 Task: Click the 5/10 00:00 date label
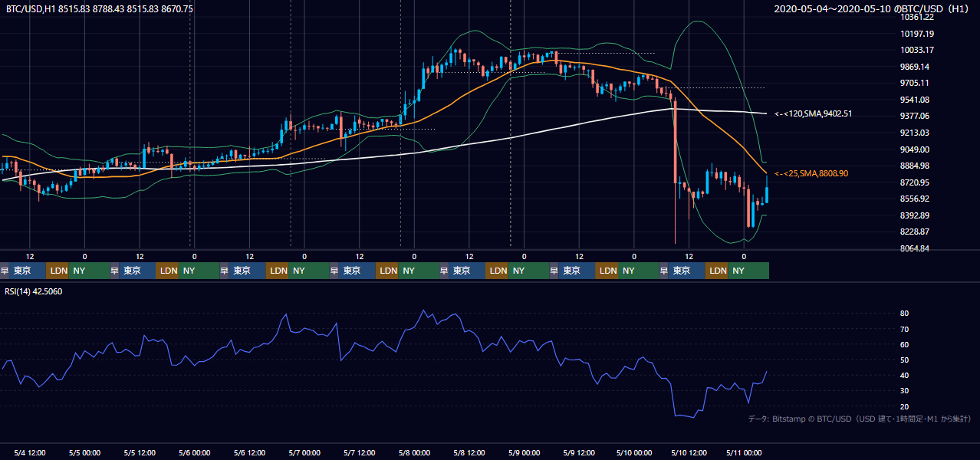click(x=633, y=452)
